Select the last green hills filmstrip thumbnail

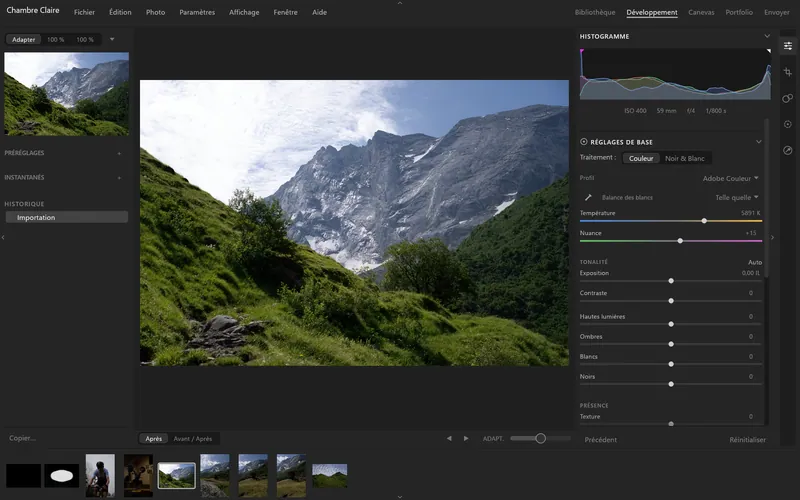pyautogui.click(x=330, y=476)
